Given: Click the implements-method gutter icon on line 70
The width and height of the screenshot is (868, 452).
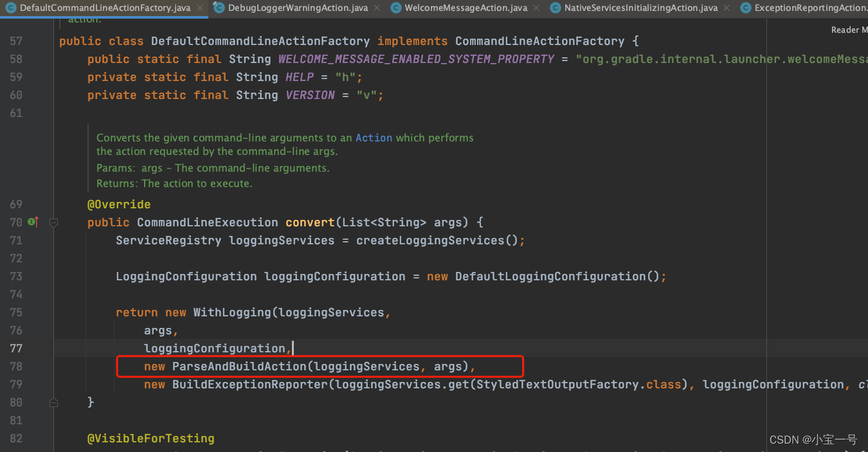Looking at the screenshot, I should [x=33, y=222].
